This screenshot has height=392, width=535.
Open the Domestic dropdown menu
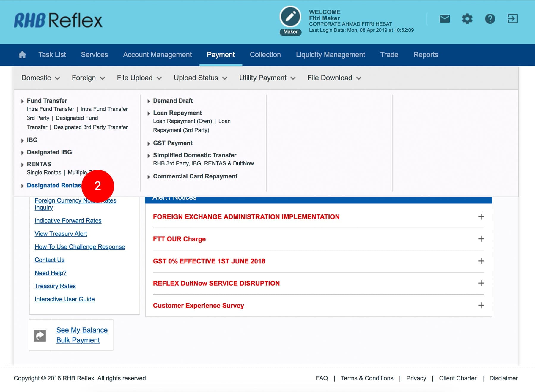[40, 78]
